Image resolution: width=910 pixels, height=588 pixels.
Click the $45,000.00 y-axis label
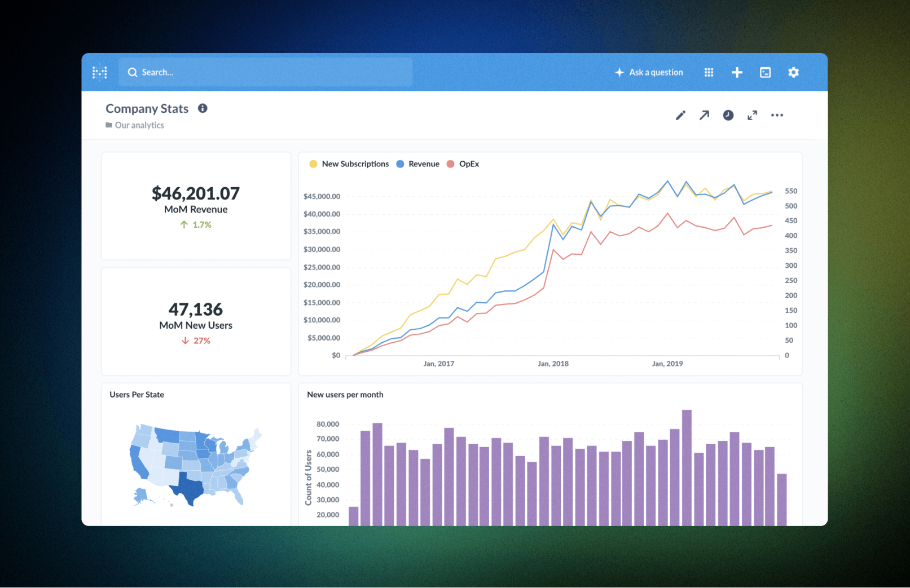click(x=322, y=196)
